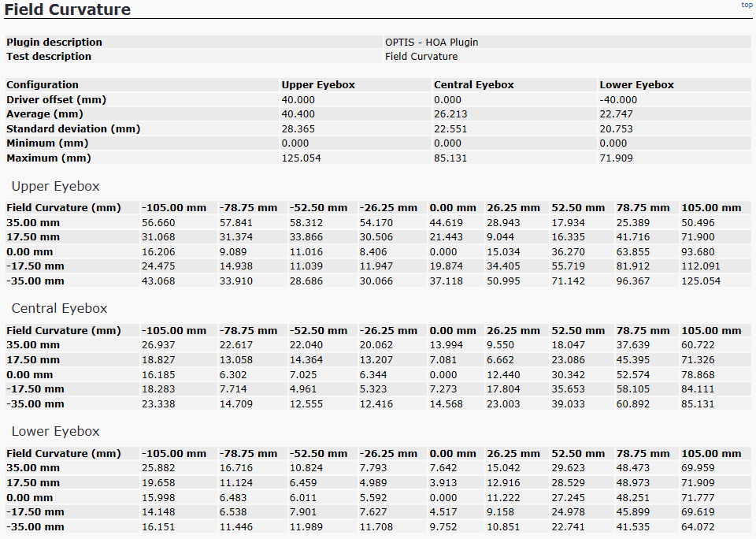Click the "Minimum (mm)" row label

click(47, 143)
